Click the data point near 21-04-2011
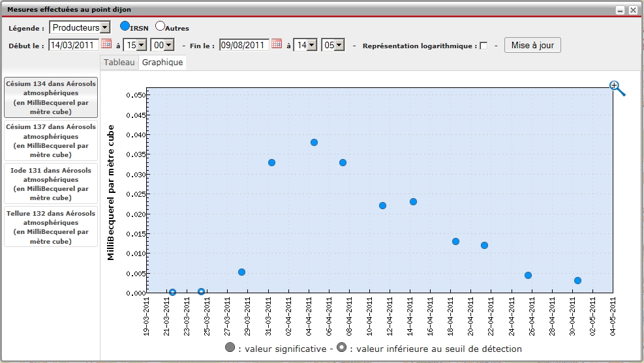This screenshot has width=644, height=363. (484, 245)
